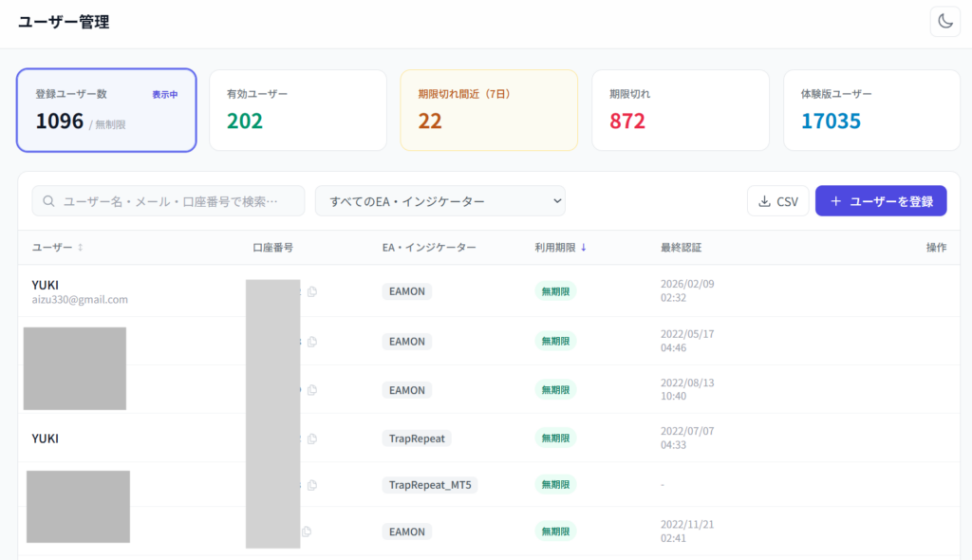Click last auth date 2022/08/13 10:40
Screen dimensions: 972x560
click(687, 389)
